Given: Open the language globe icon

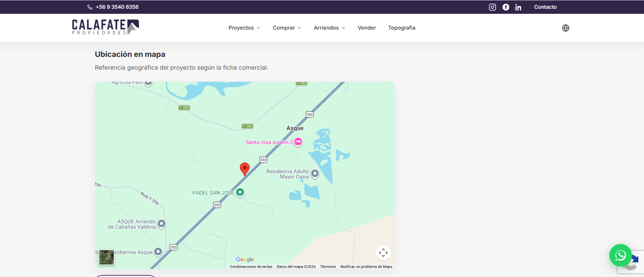Looking at the screenshot, I should [566, 28].
